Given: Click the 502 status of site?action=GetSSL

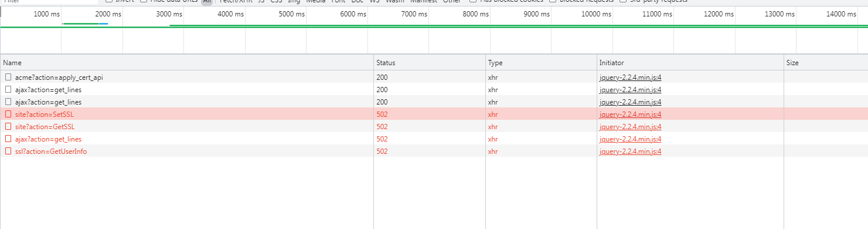Looking at the screenshot, I should 382,126.
